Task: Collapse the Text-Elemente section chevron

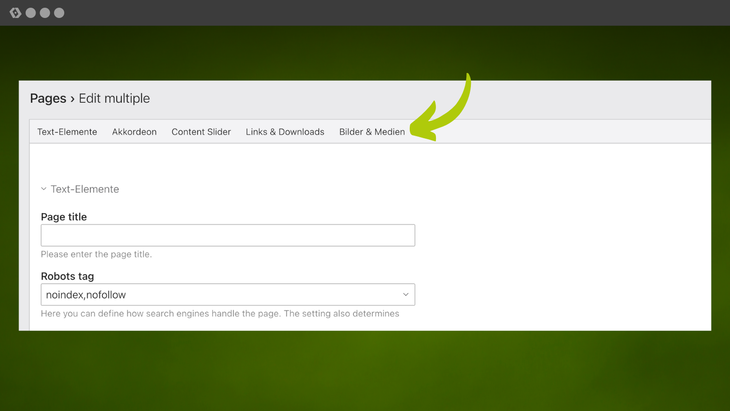Action: tap(44, 189)
